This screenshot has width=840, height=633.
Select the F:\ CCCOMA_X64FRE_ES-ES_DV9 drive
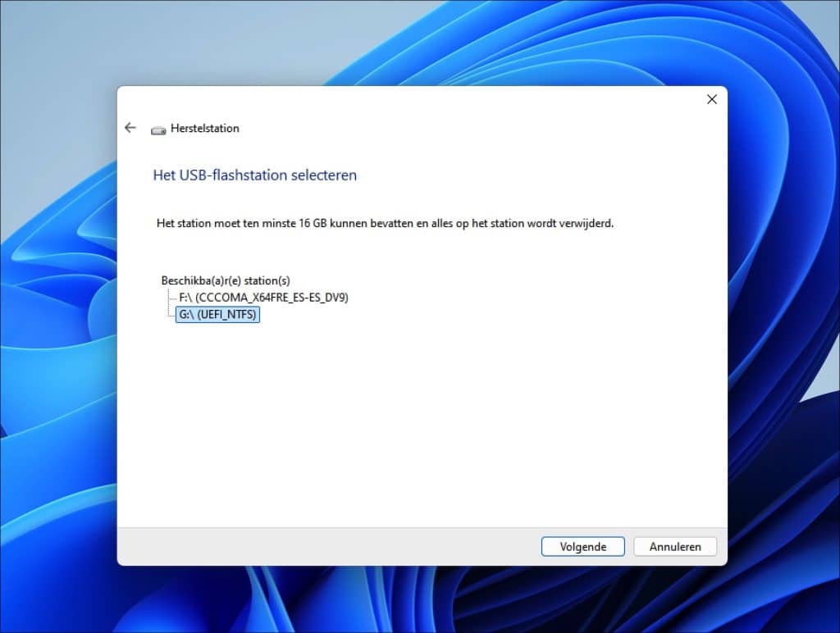(263, 297)
